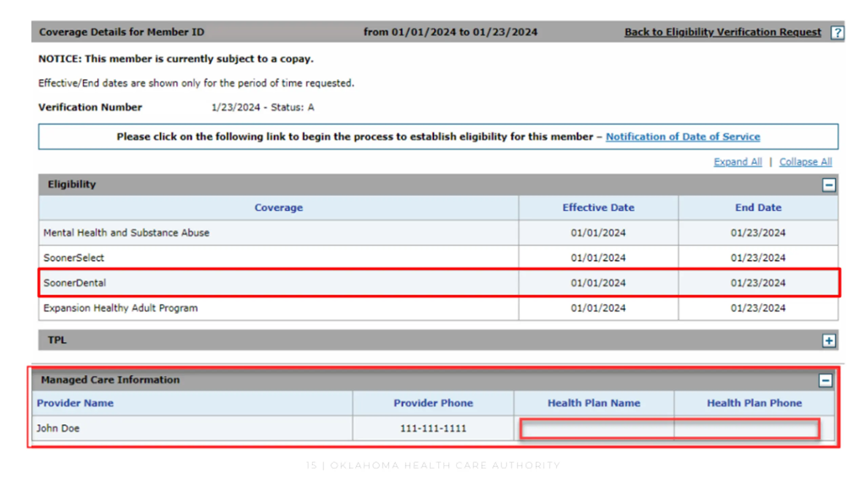
Task: Click the 1/23/2024 Status: A text
Action: [x=263, y=107]
